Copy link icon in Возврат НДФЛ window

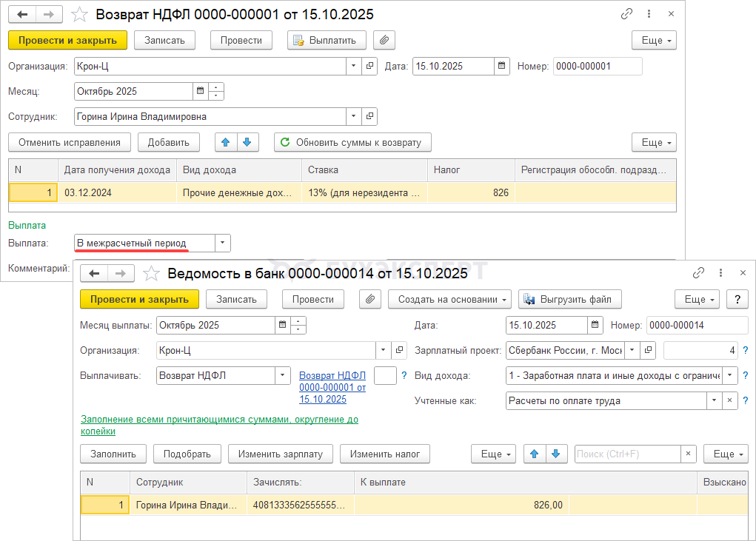[626, 14]
